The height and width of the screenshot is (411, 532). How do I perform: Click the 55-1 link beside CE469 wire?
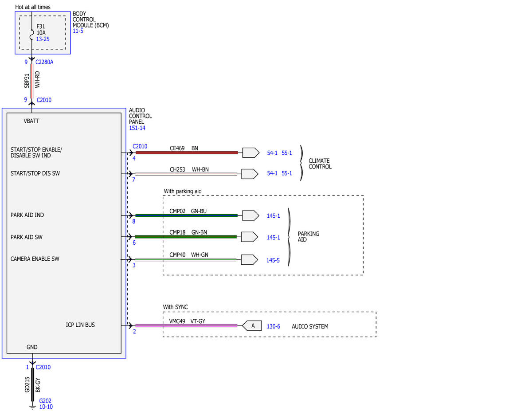point(287,153)
